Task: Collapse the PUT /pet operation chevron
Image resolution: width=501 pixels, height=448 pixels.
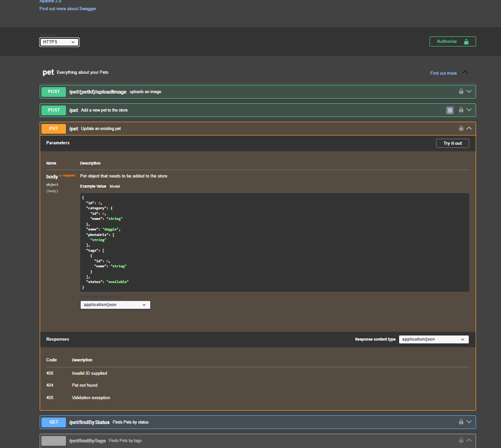Action: pos(469,129)
